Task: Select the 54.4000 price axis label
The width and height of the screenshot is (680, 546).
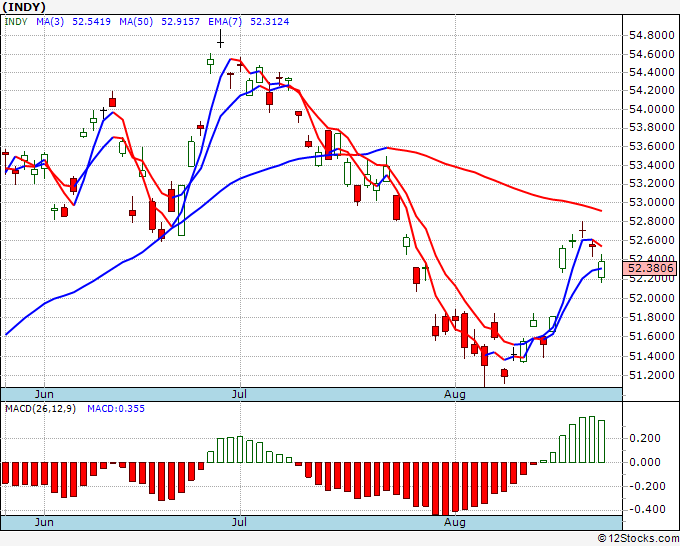Action: 652,72
